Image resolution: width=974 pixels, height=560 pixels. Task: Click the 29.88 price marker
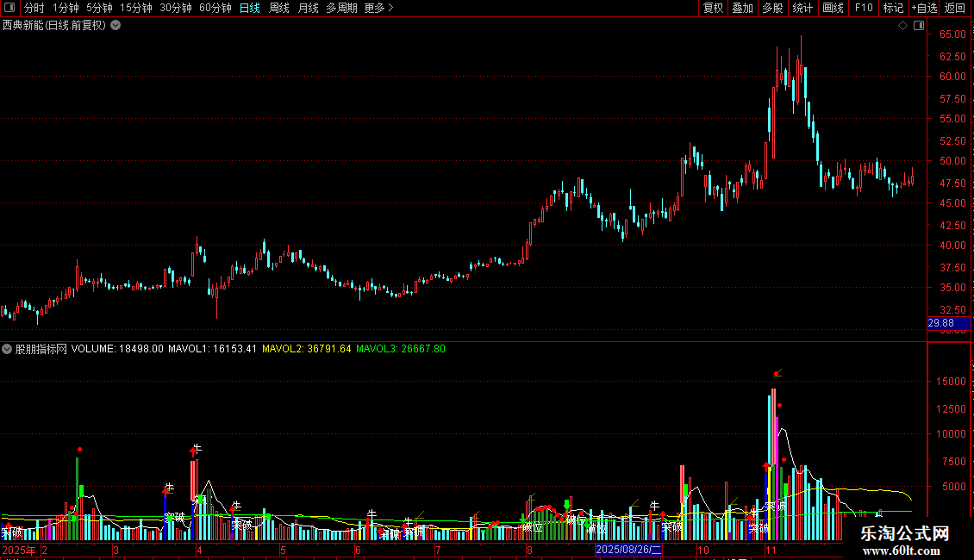click(948, 323)
